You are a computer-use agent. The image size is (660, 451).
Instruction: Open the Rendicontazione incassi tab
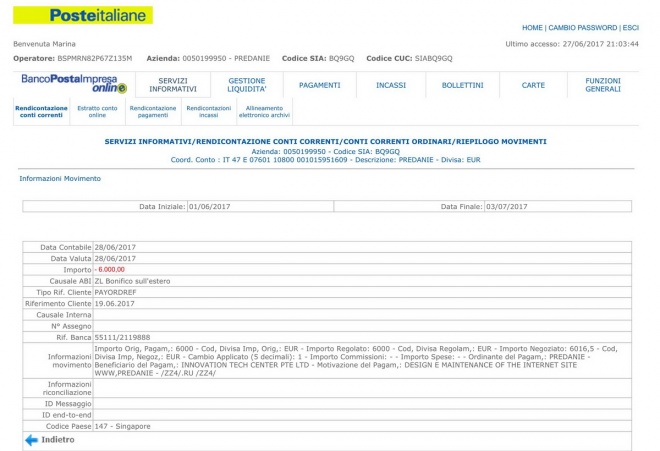(x=208, y=112)
